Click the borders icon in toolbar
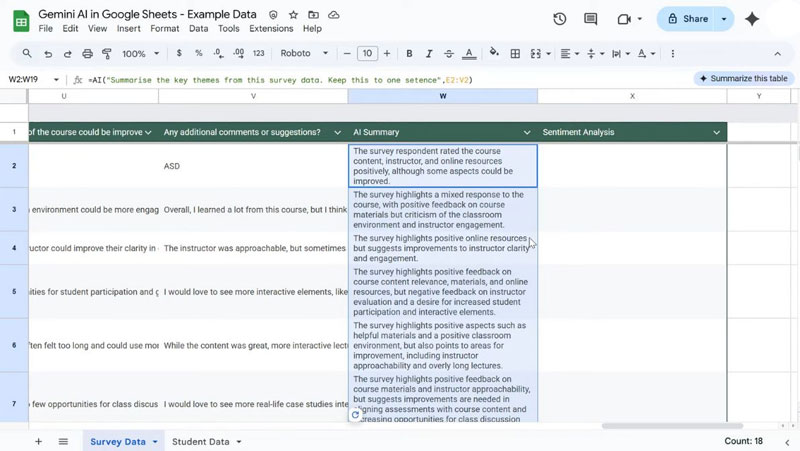Image resolution: width=800 pixels, height=451 pixels. 516,53
